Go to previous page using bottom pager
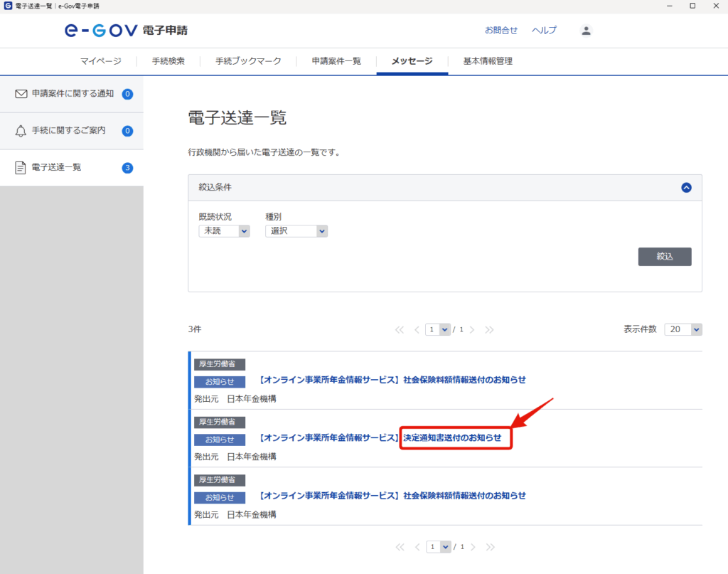Image resolution: width=728 pixels, height=574 pixels. pos(417,547)
